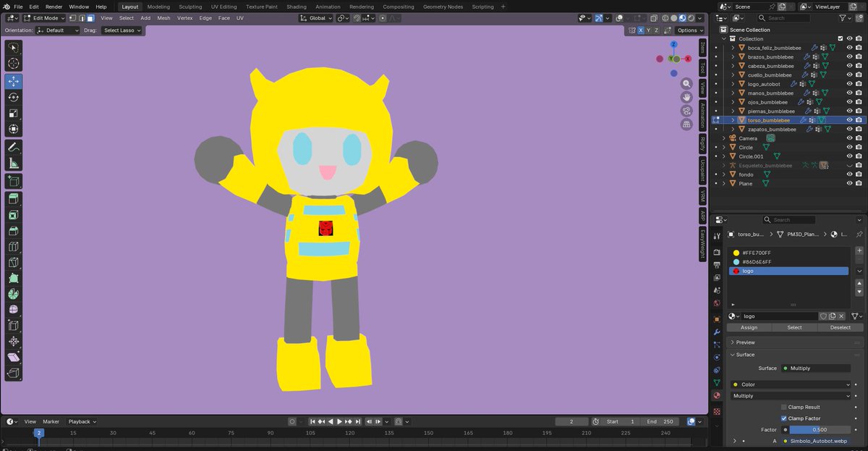Select the Smooth vertices tool
The height and width of the screenshot is (451, 868).
13,310
